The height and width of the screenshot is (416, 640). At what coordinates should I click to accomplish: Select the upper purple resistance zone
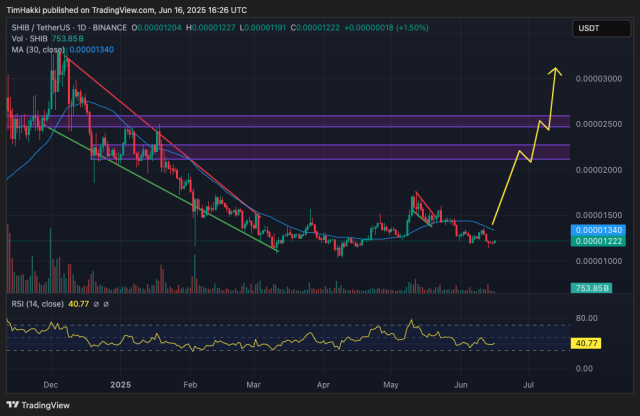pos(288,121)
